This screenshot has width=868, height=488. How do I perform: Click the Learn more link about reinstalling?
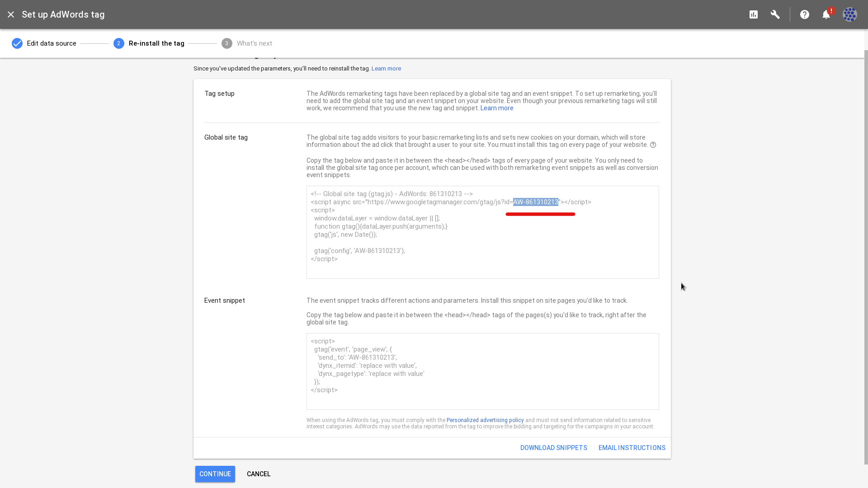point(386,69)
